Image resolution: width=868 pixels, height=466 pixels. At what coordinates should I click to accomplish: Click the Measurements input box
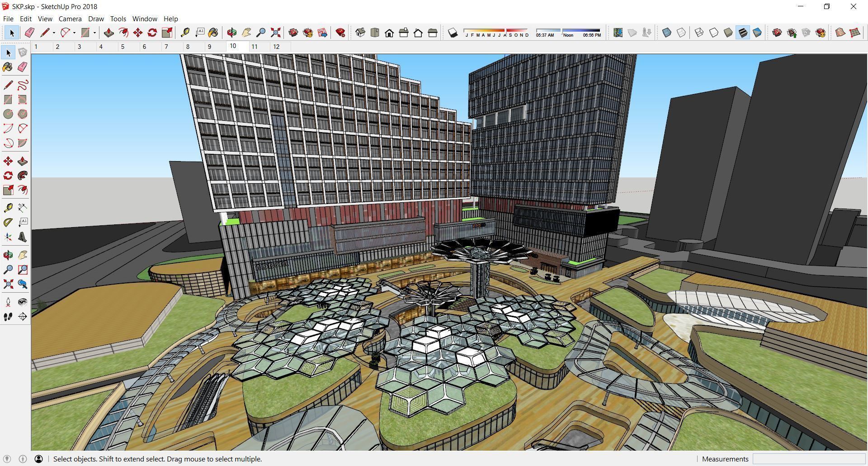coord(809,459)
